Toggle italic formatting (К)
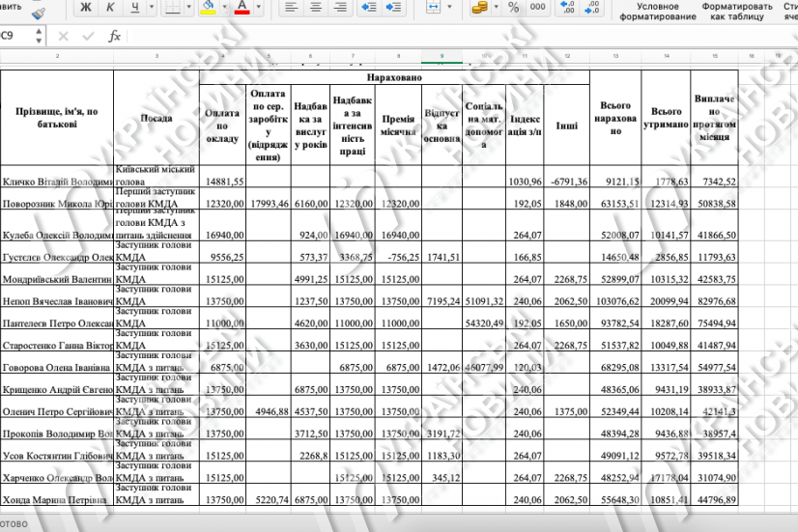Viewport: 798px width, 532px height. (x=110, y=7)
